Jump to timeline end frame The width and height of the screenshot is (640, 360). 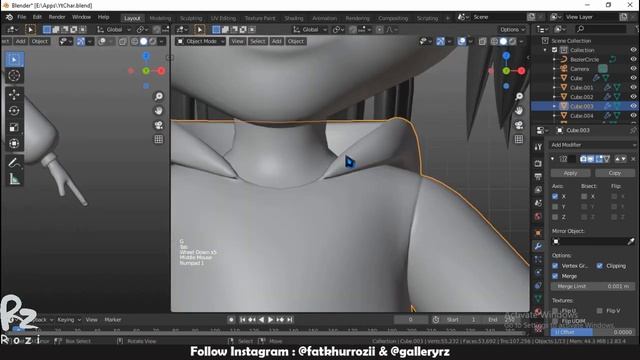tap(289, 320)
